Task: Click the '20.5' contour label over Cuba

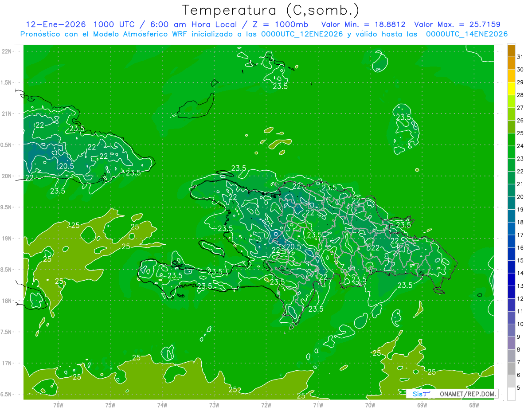Action: click(66, 166)
